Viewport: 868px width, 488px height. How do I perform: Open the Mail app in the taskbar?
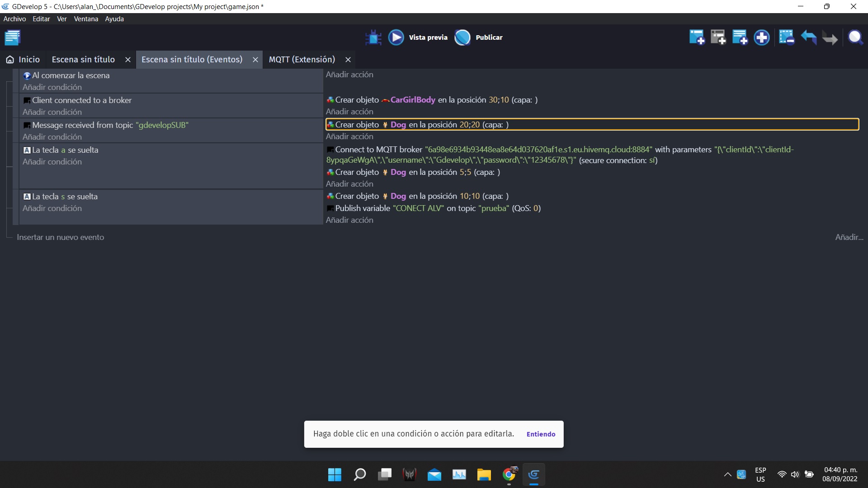click(434, 474)
